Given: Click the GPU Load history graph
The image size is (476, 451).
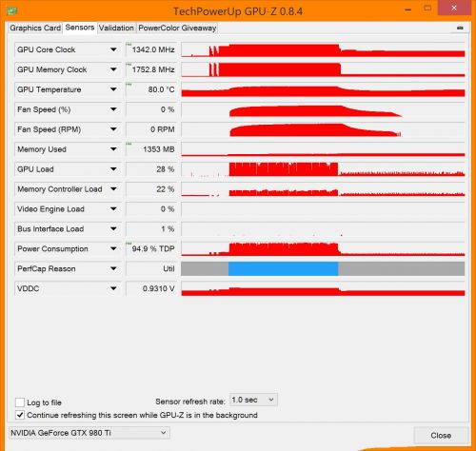Looking at the screenshot, I should (323, 169).
